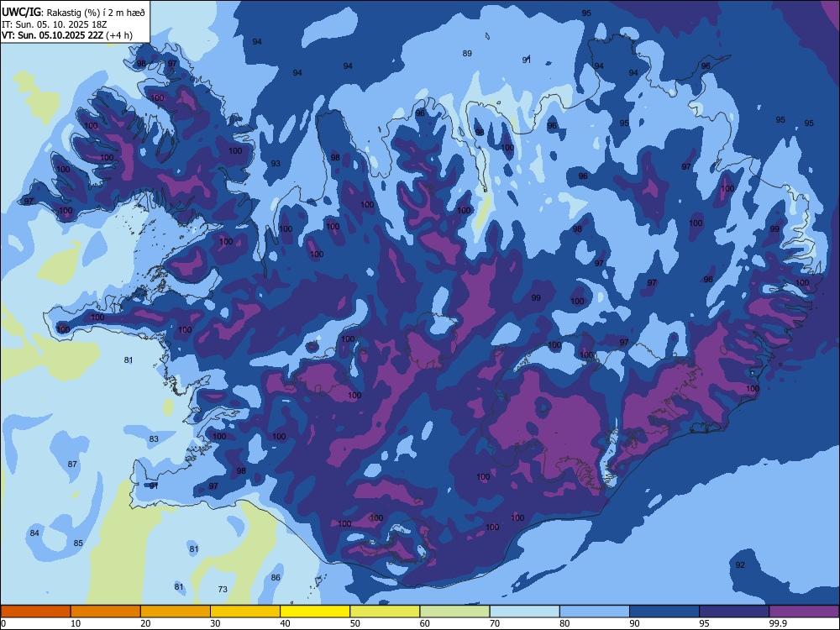Select the '10' tick label on the color scale
The width and height of the screenshot is (840, 630).
(76, 623)
